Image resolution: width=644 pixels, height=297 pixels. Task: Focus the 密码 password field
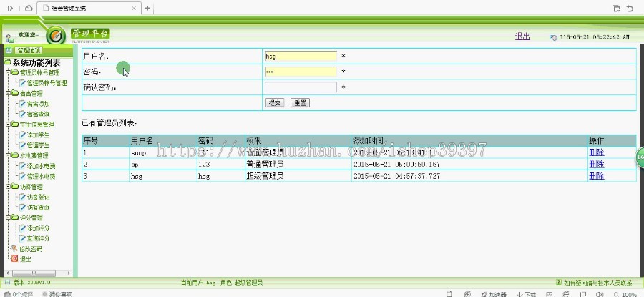point(301,72)
